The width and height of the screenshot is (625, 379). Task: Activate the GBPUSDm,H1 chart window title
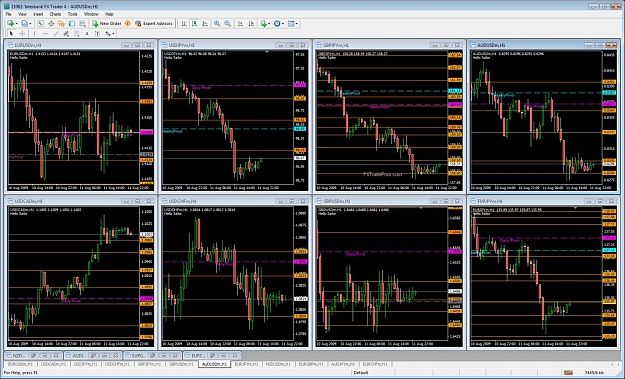click(337, 201)
